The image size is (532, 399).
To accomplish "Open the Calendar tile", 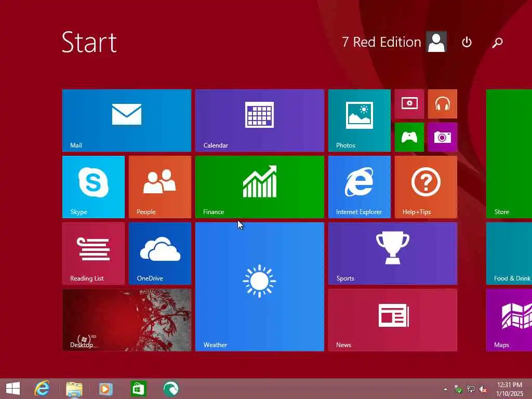I will coord(260,121).
